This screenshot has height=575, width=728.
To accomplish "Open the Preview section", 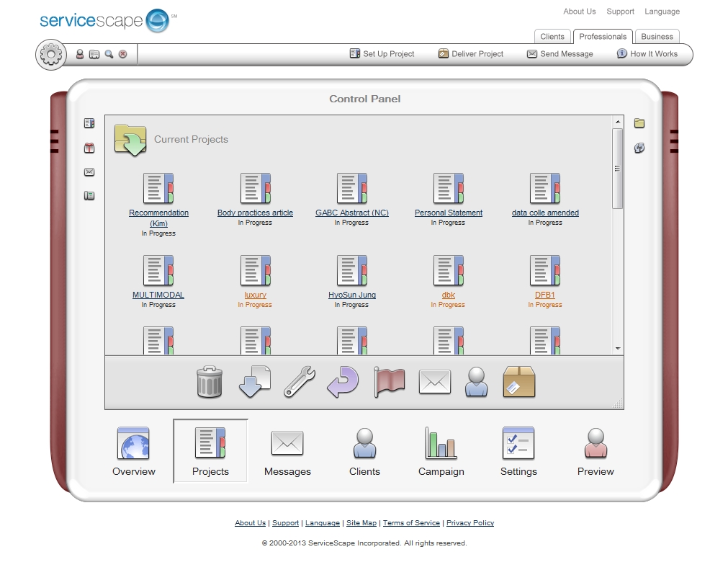I will 596,452.
